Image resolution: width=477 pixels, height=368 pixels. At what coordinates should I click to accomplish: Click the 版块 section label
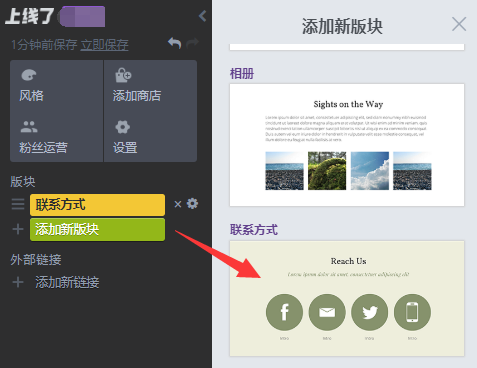point(23,182)
